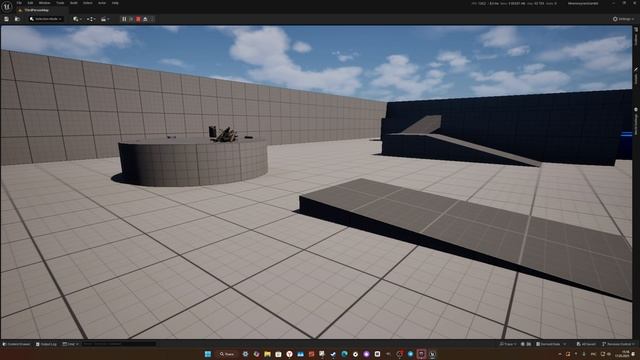
Task: Open the Tools menu
Action: (x=60, y=3)
